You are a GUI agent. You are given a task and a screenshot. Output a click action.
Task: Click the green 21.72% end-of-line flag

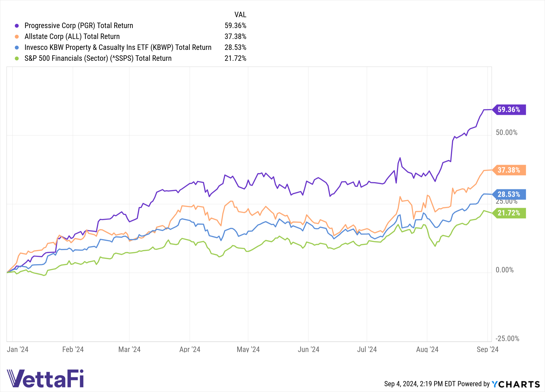tap(509, 213)
